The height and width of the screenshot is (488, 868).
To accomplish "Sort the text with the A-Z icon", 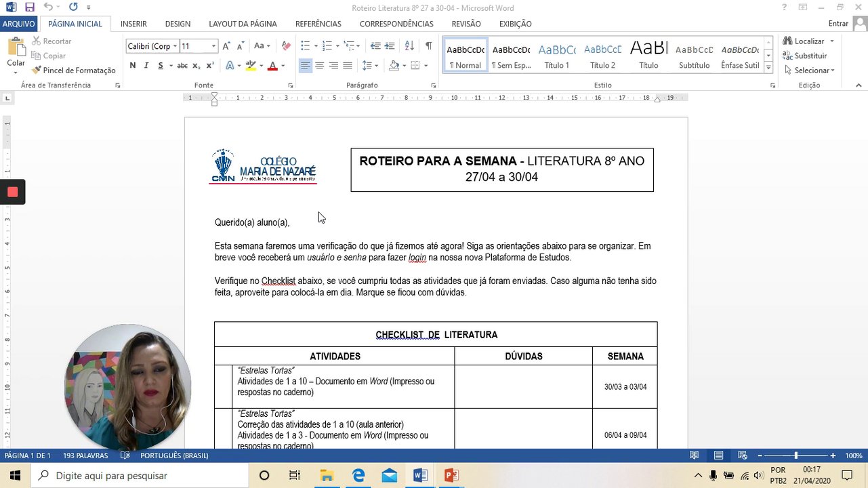I will pos(409,46).
